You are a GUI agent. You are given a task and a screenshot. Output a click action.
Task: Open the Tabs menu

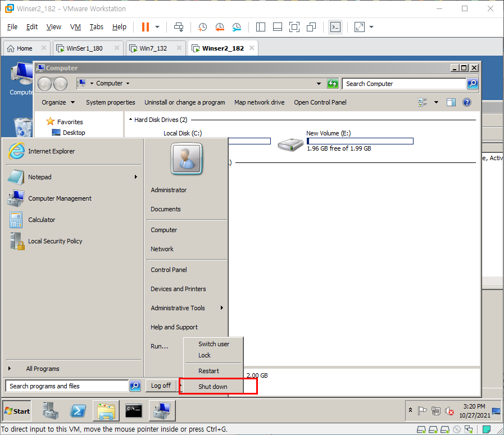[97, 26]
